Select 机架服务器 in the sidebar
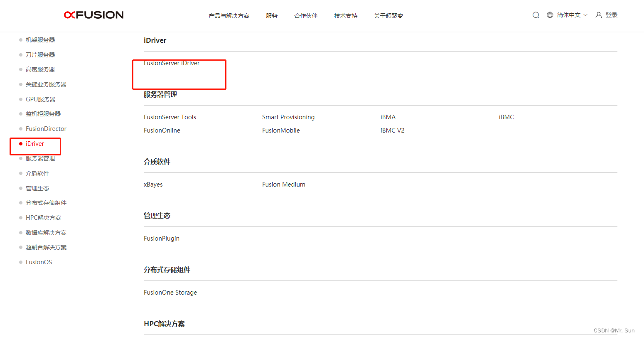This screenshot has width=644, height=337. tap(40, 40)
